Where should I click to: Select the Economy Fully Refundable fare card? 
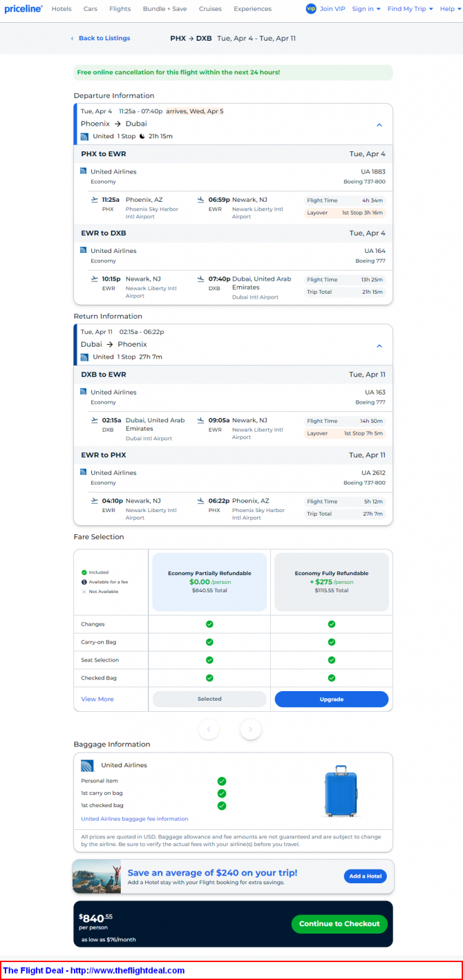(x=332, y=582)
